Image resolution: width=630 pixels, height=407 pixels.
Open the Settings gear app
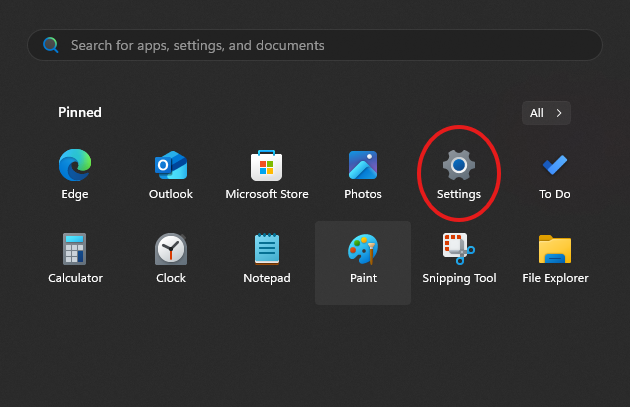pyautogui.click(x=459, y=174)
